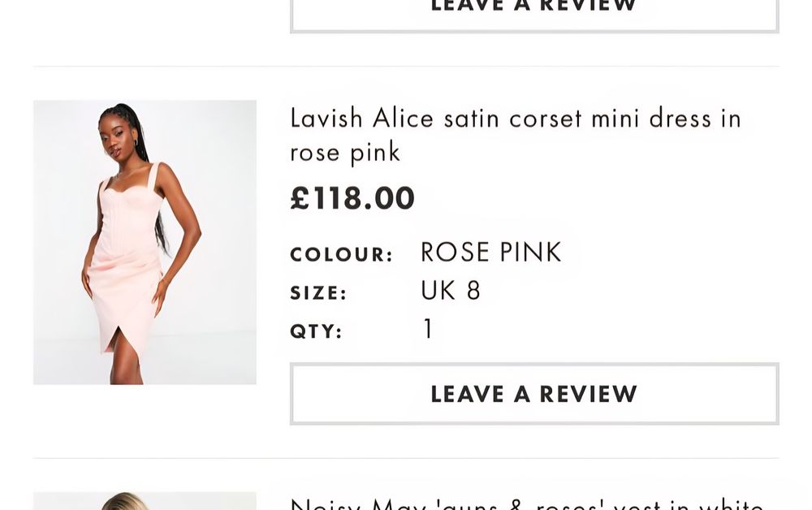Click the word 'dress' in the product title

675,119
